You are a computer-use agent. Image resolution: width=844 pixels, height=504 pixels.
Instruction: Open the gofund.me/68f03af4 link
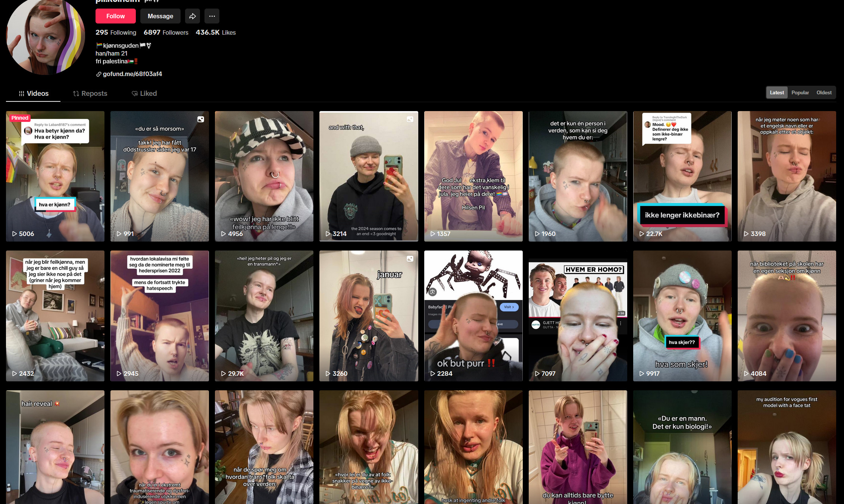click(x=132, y=74)
